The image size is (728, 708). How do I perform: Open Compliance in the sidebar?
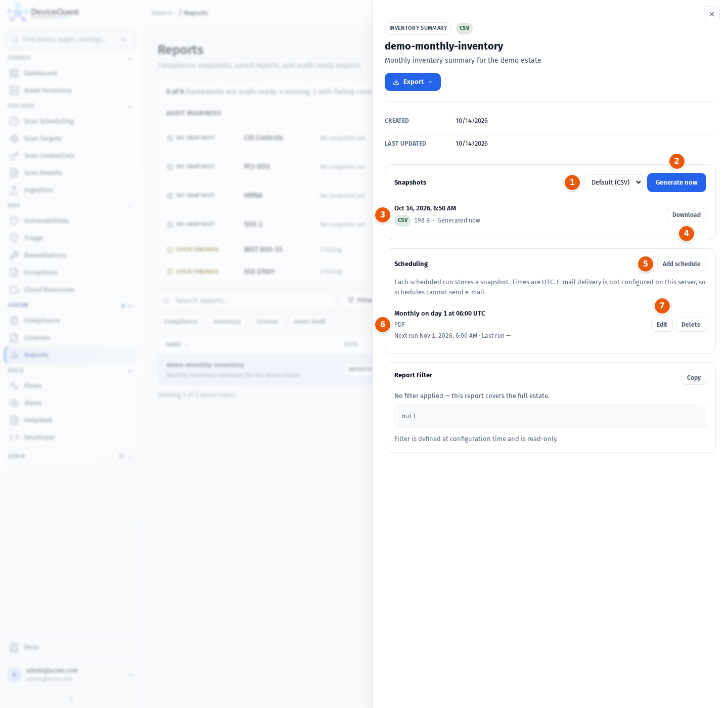click(70, 321)
